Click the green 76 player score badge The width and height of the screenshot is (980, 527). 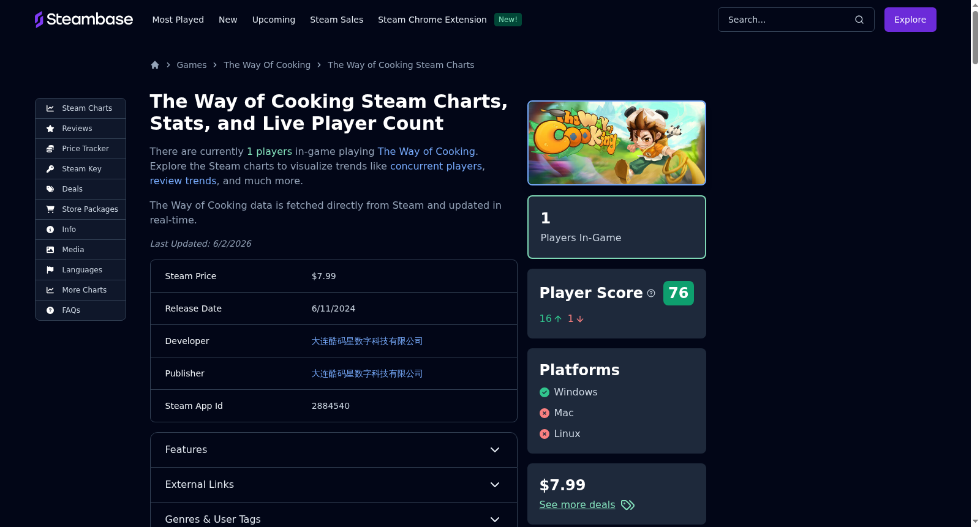pyautogui.click(x=679, y=293)
